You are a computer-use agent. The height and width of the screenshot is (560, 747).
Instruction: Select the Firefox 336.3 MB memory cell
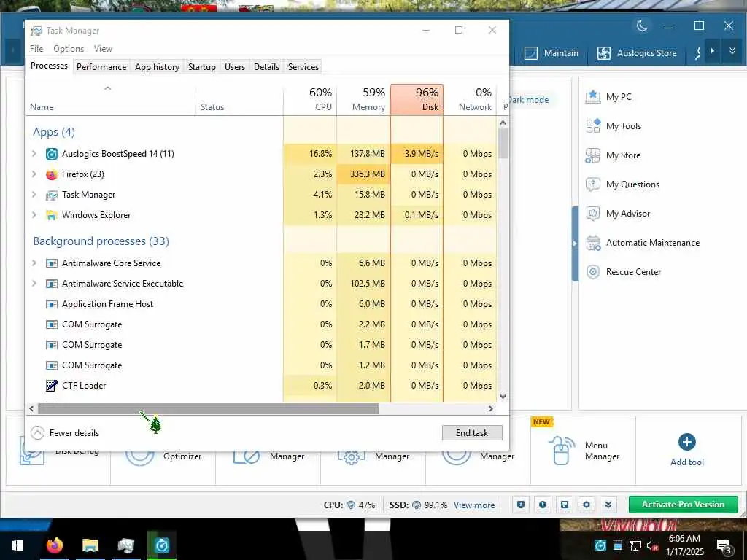[x=363, y=174]
